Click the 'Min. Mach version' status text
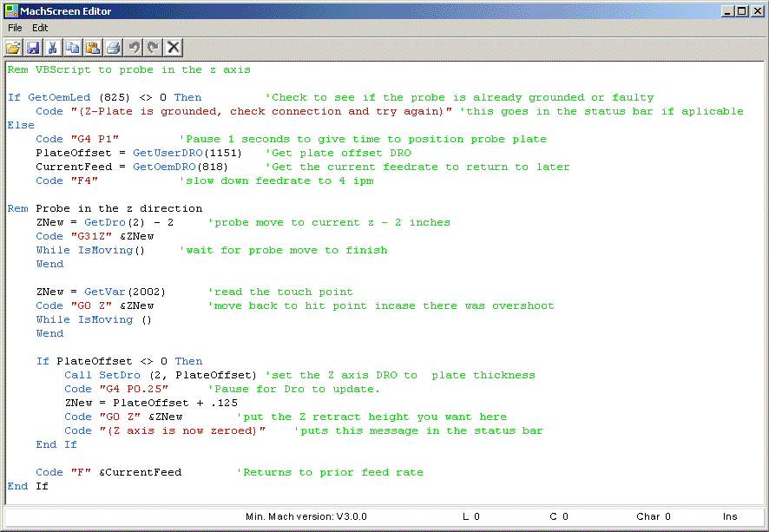Viewport: 769px width, 532px height. [x=306, y=516]
